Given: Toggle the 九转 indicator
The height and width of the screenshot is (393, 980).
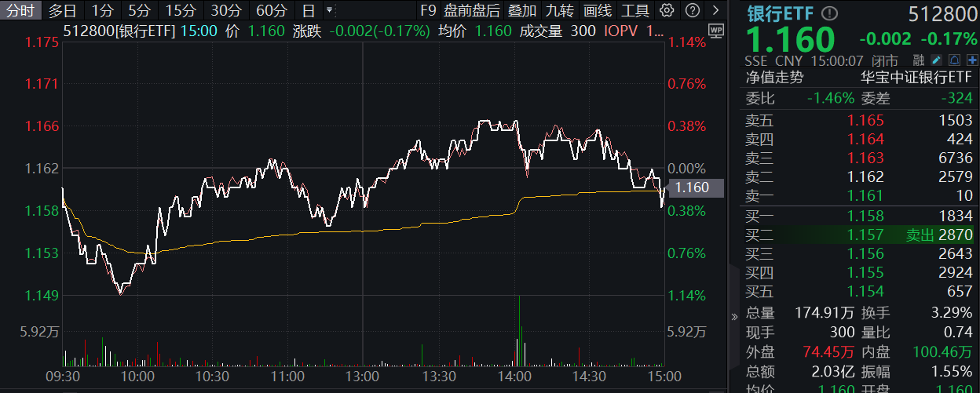Looking at the screenshot, I should pyautogui.click(x=560, y=10).
